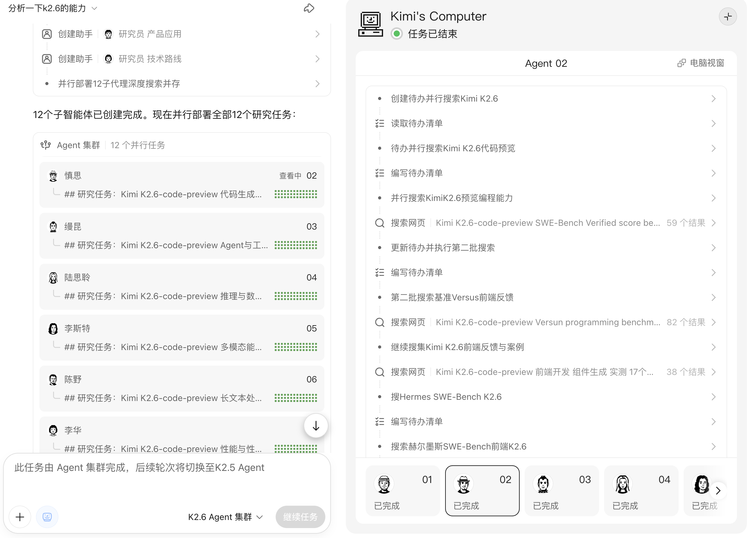
Task: Click the message input text field
Action: (x=165, y=477)
